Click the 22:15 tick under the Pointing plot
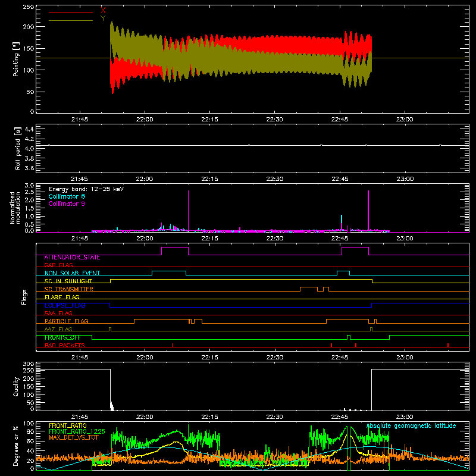 pyautogui.click(x=209, y=120)
